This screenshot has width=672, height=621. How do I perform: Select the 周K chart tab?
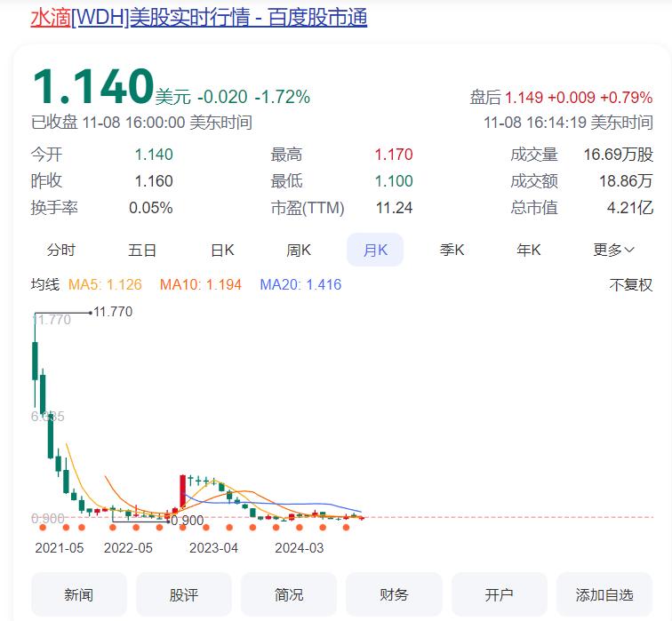299,250
